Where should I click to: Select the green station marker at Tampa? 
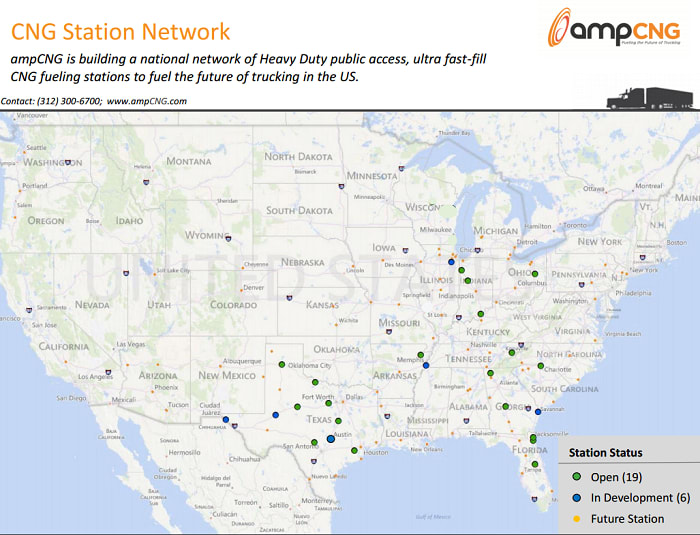535,464
